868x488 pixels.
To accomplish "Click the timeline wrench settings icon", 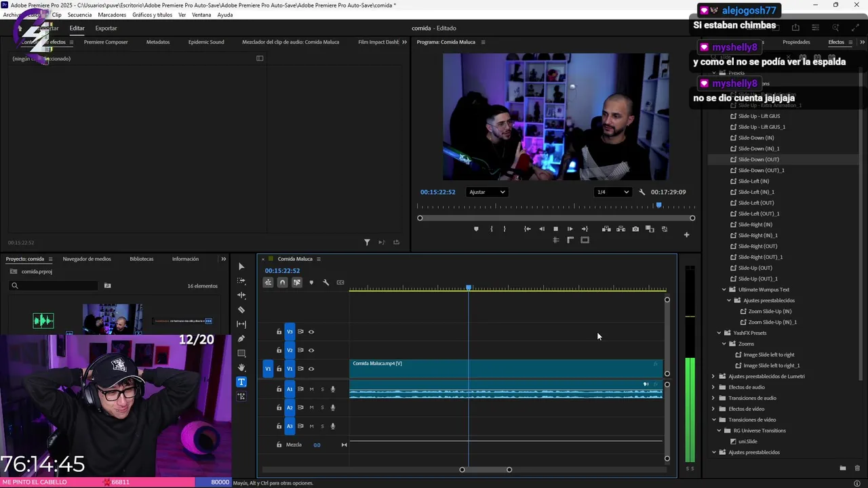I will click(325, 283).
